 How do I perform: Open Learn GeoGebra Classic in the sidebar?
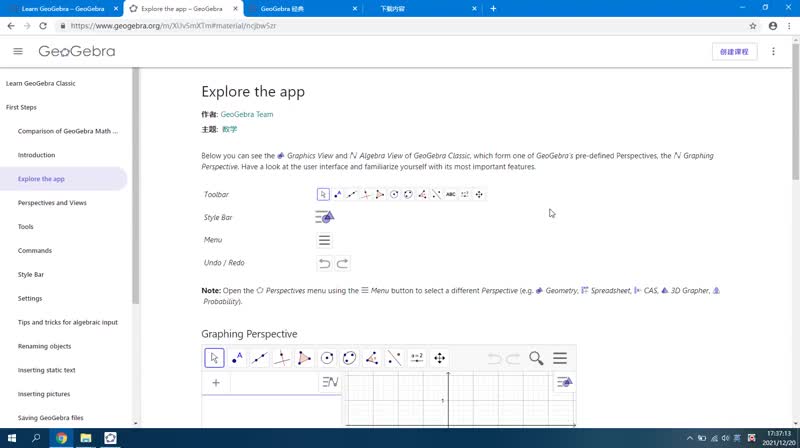(41, 83)
